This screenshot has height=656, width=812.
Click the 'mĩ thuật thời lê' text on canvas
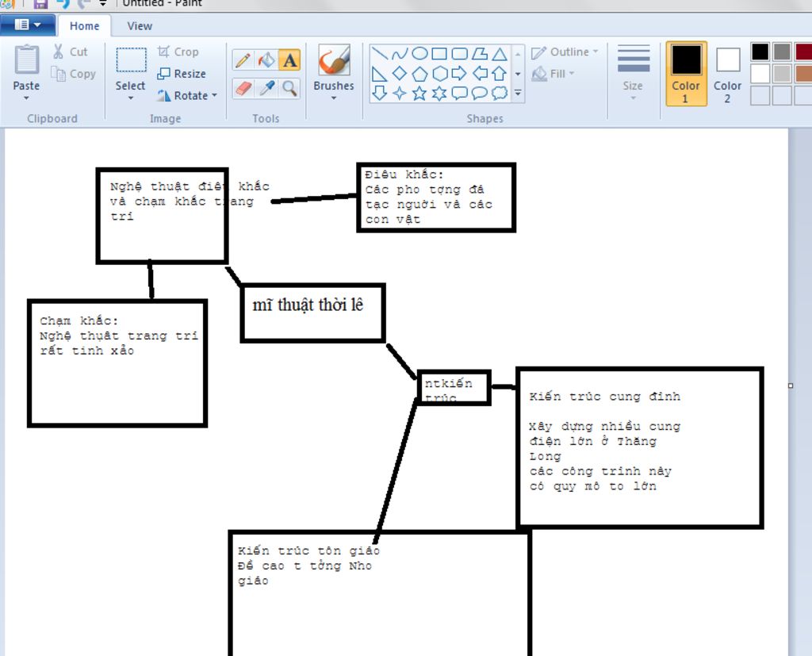point(308,305)
